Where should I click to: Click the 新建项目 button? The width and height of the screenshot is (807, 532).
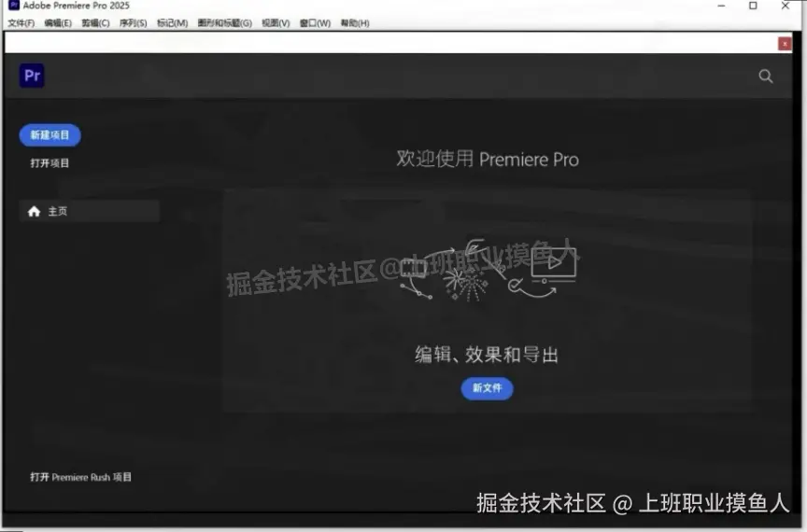point(50,135)
